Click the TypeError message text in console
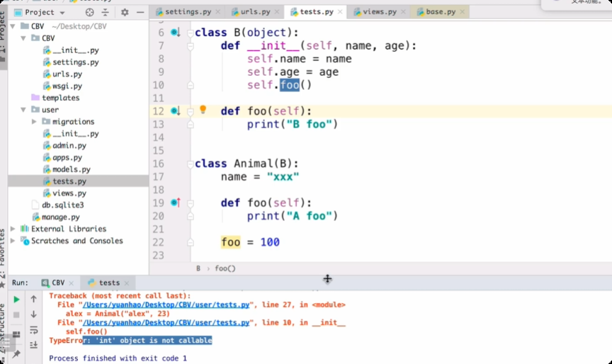 click(x=130, y=341)
